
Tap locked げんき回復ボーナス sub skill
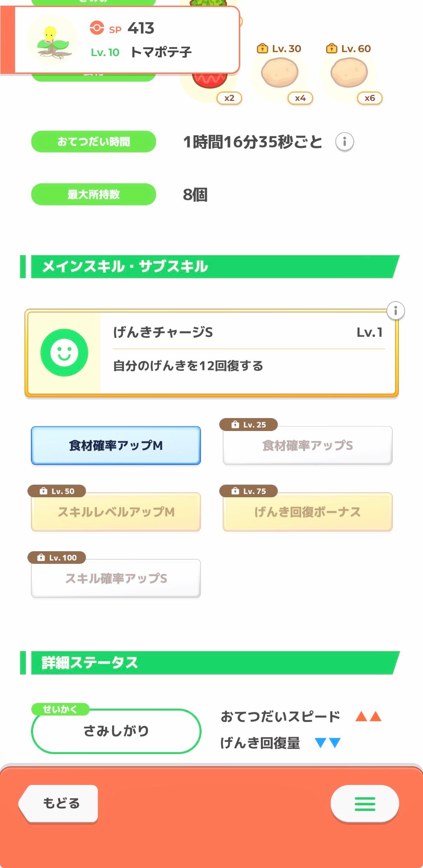coord(308,512)
